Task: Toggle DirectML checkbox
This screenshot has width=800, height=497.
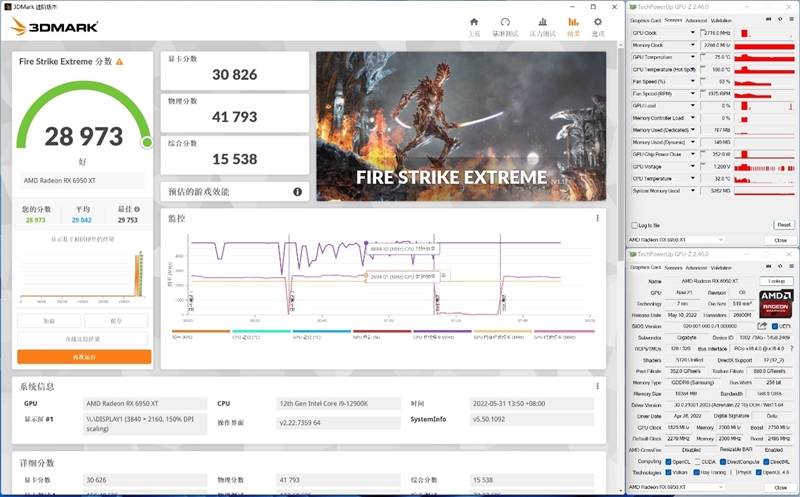Action: [x=766, y=462]
